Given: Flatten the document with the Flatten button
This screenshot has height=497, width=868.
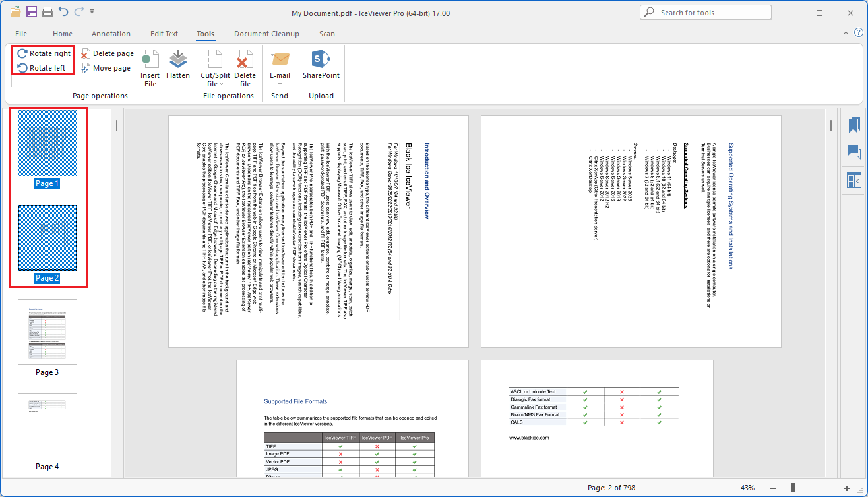Looking at the screenshot, I should [178, 64].
